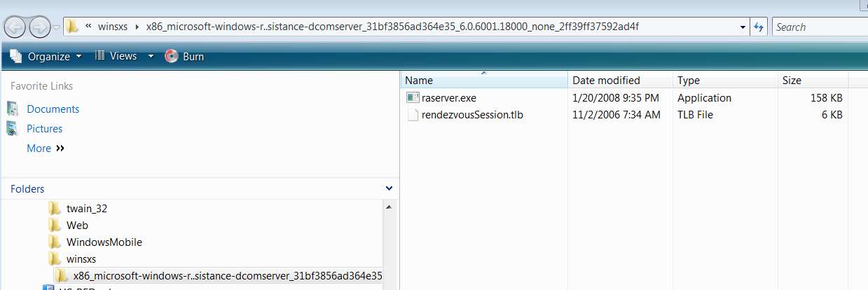Open Pictures favorite link
Image resolution: width=868 pixels, height=290 pixels.
pos(45,129)
